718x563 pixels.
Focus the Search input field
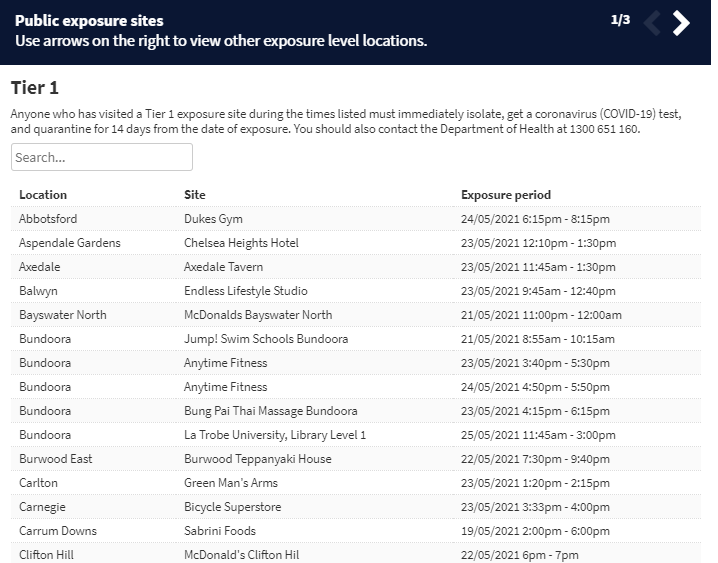coord(102,157)
